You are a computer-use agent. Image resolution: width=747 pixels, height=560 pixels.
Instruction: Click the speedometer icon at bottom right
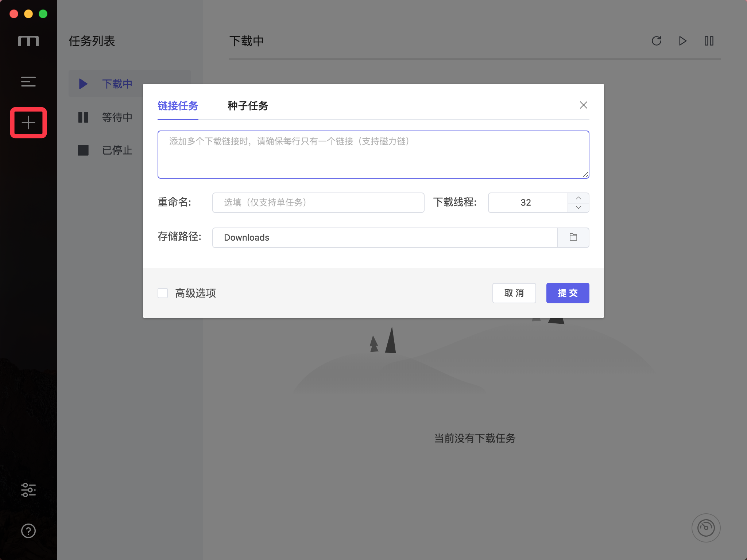(x=706, y=528)
